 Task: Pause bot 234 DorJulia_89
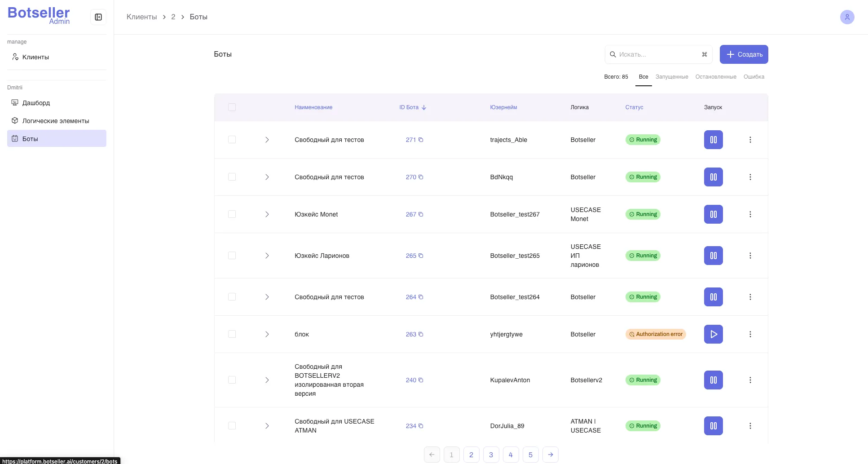(x=713, y=426)
